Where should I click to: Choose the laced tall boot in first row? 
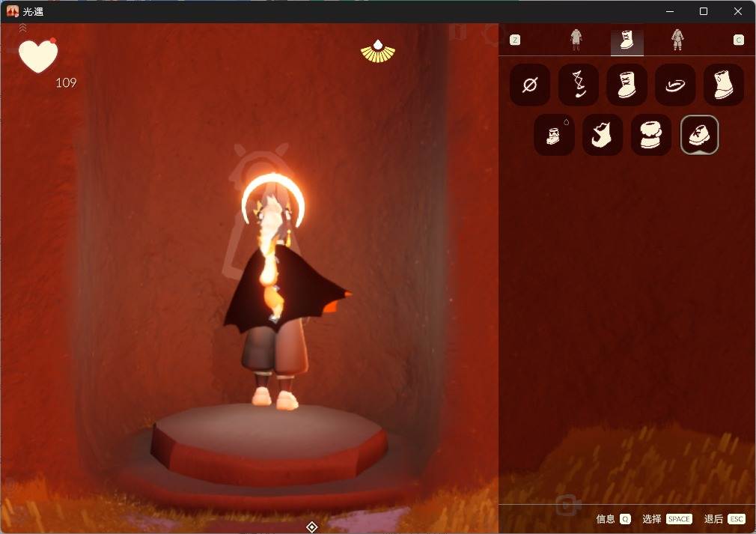coord(627,85)
